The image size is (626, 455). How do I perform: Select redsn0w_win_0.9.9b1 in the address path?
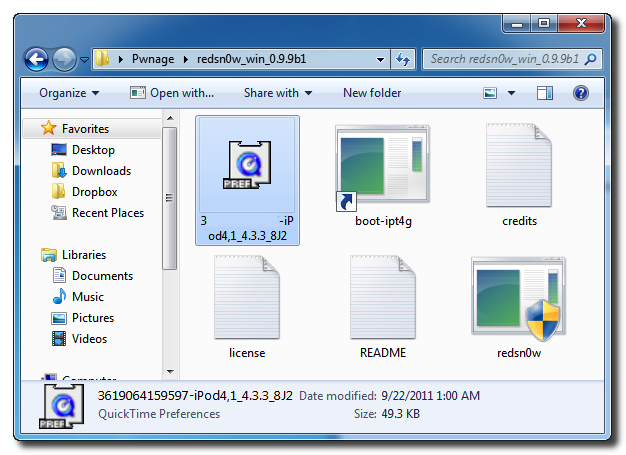tap(252, 59)
